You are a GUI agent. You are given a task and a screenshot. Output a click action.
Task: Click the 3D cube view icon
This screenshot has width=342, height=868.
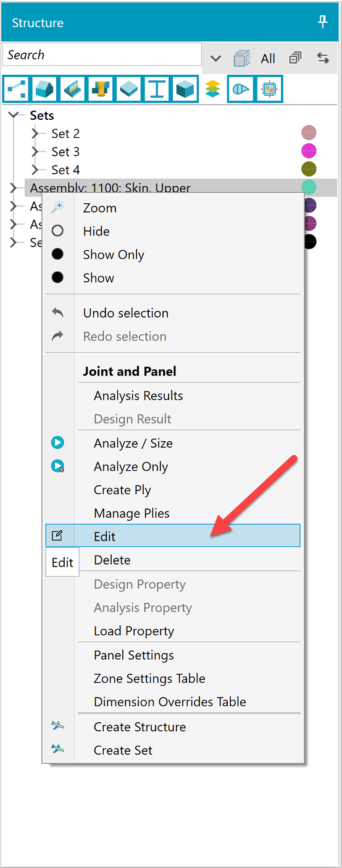[x=242, y=58]
